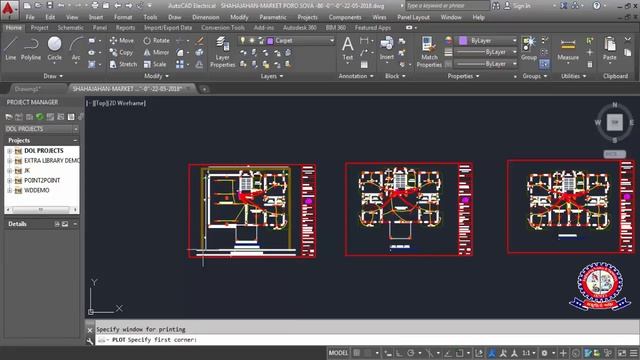This screenshot has height=360, width=640.
Task: Expand the WDDEMO tree node
Action: click(x=9, y=191)
